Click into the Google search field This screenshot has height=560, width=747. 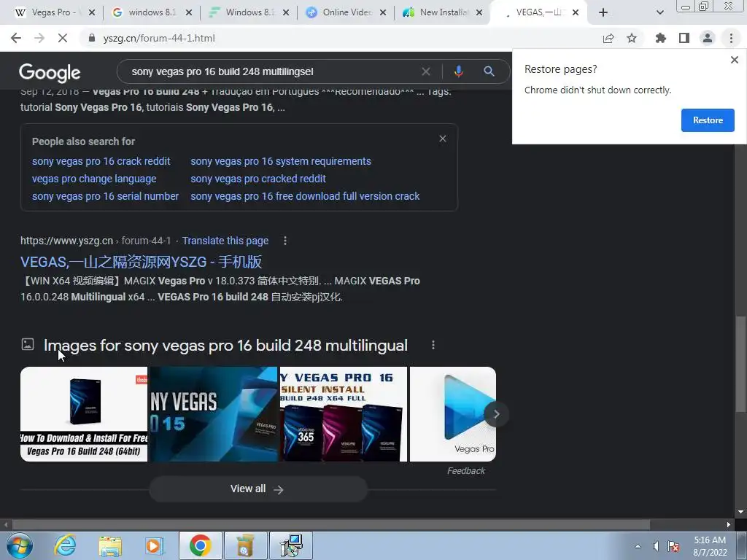(271, 71)
